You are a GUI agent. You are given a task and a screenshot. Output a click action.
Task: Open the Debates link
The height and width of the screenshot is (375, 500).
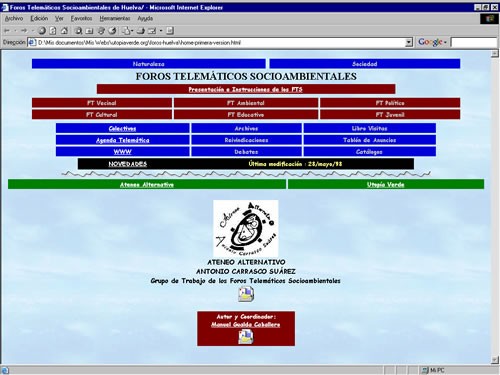click(x=246, y=152)
